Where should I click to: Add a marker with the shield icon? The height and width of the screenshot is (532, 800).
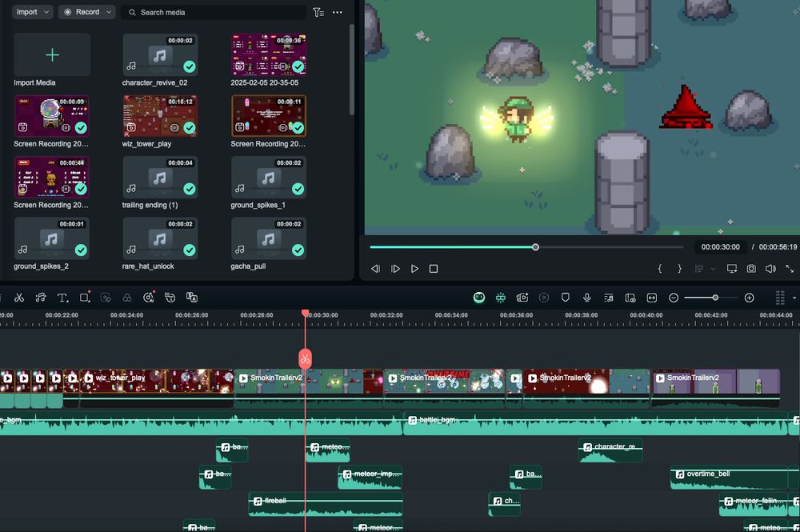566,298
